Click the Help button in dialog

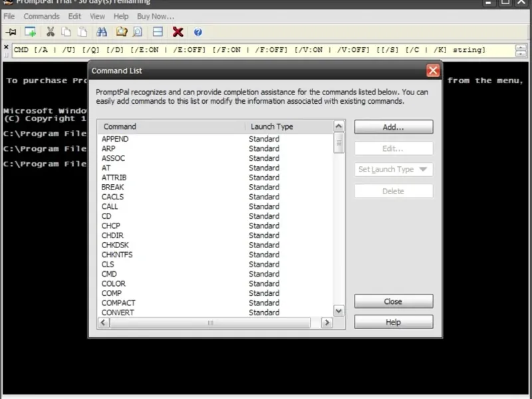(394, 322)
